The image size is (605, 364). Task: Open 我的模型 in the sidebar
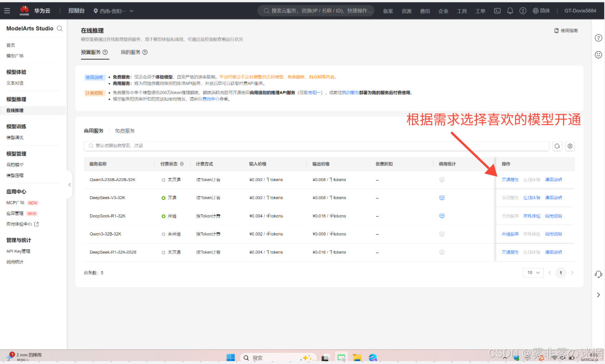click(x=15, y=165)
